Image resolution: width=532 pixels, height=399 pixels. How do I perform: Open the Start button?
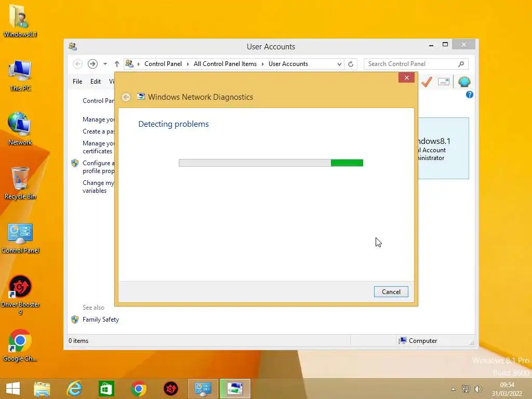click(13, 389)
